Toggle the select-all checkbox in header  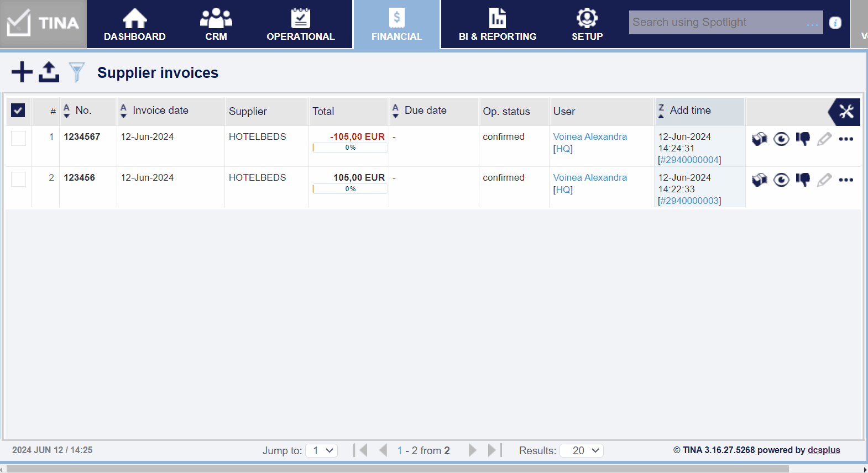point(18,111)
